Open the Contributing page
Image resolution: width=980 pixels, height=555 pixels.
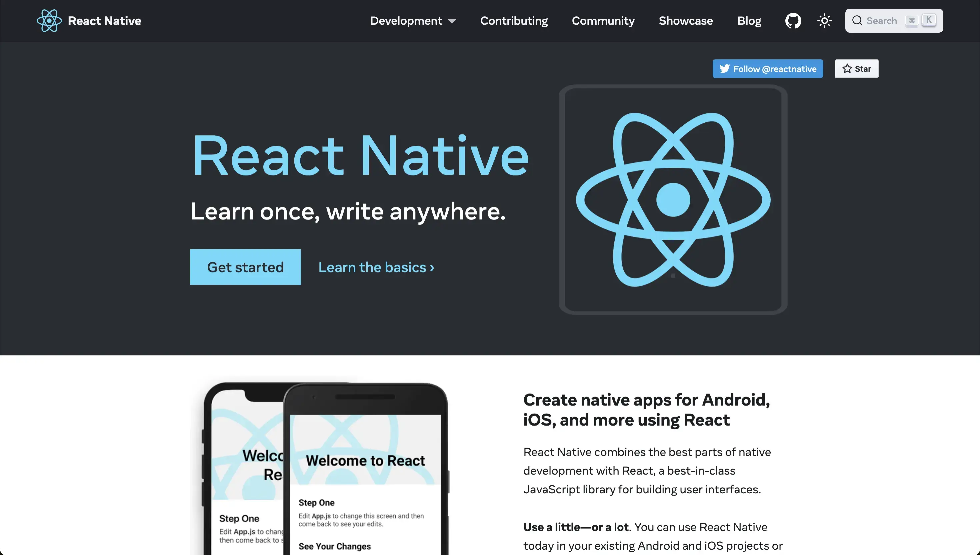click(x=514, y=21)
